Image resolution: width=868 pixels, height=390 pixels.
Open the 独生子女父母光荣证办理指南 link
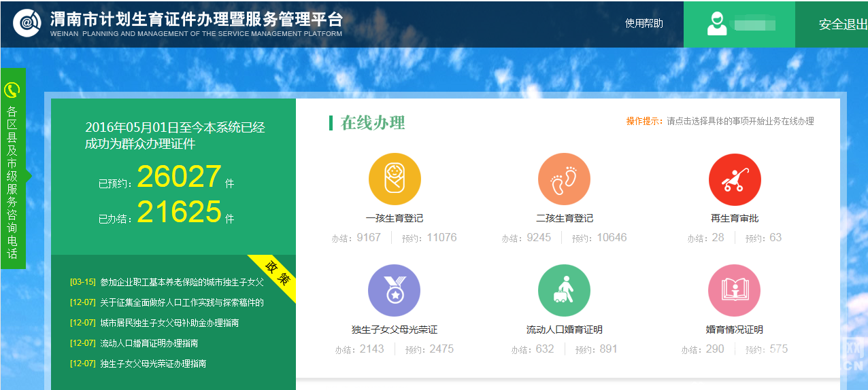coord(152,364)
